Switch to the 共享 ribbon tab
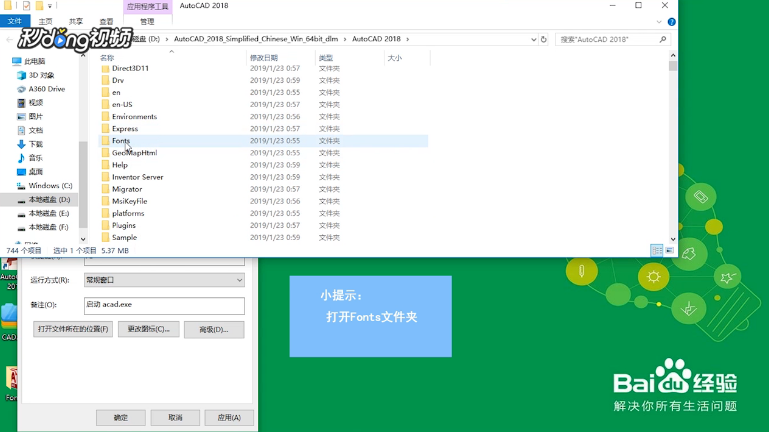 (76, 22)
